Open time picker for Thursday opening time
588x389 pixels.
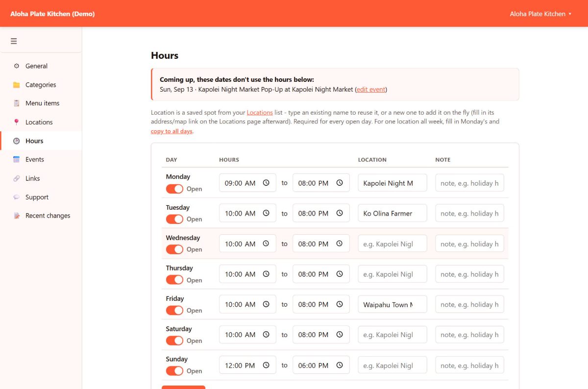click(x=266, y=274)
